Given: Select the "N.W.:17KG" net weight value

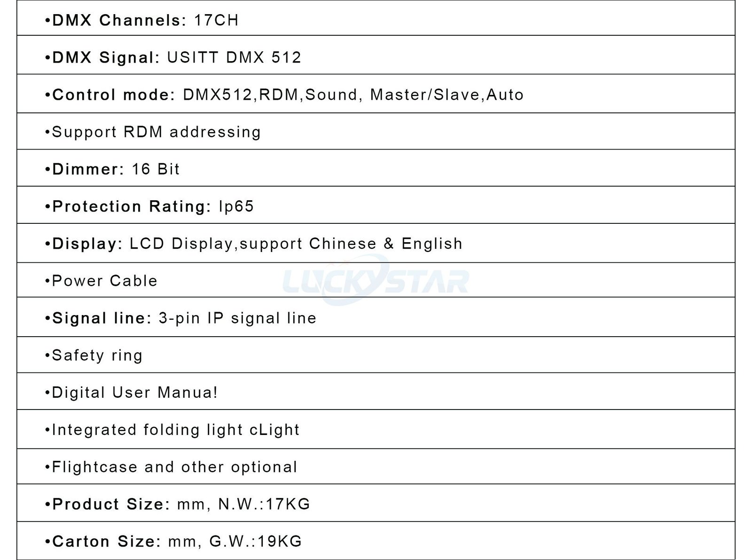Looking at the screenshot, I should pyautogui.click(x=264, y=504).
